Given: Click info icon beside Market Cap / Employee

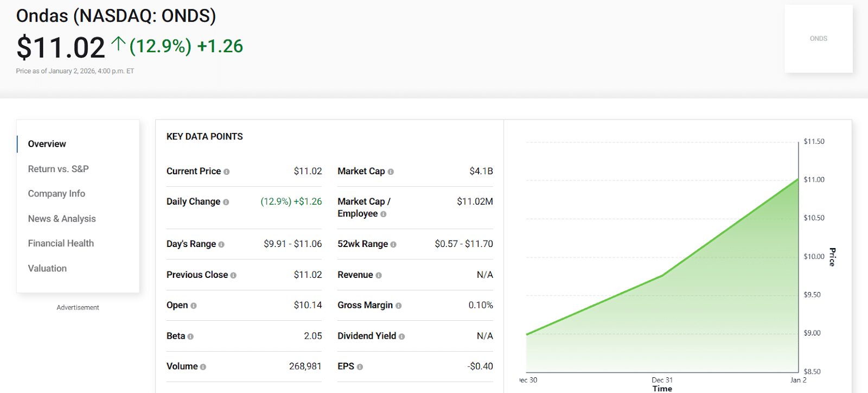Looking at the screenshot, I should tap(384, 214).
